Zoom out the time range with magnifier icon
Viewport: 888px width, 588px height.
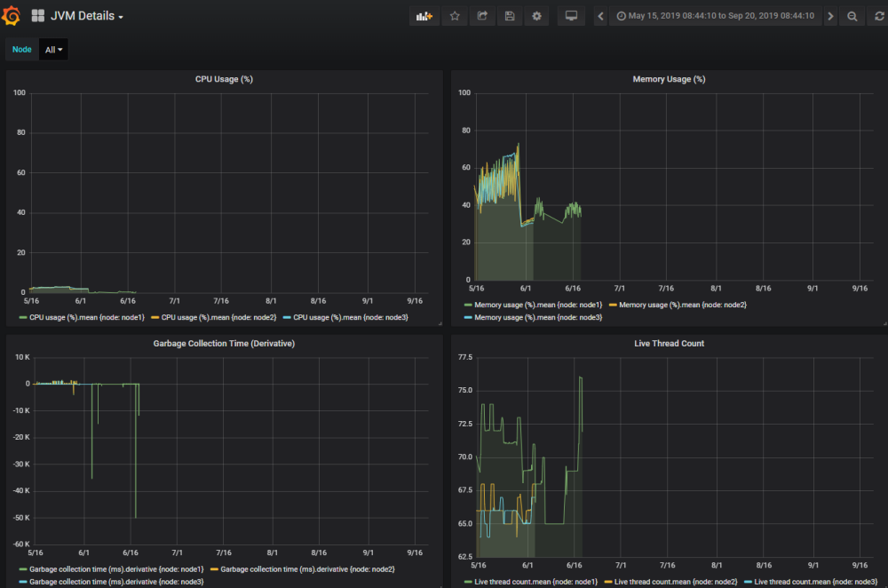tap(852, 15)
